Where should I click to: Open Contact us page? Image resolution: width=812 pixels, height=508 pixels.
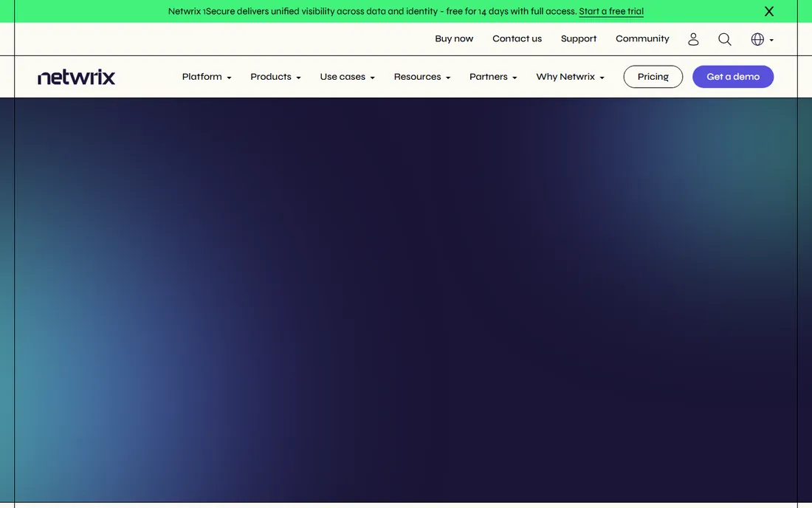click(517, 39)
